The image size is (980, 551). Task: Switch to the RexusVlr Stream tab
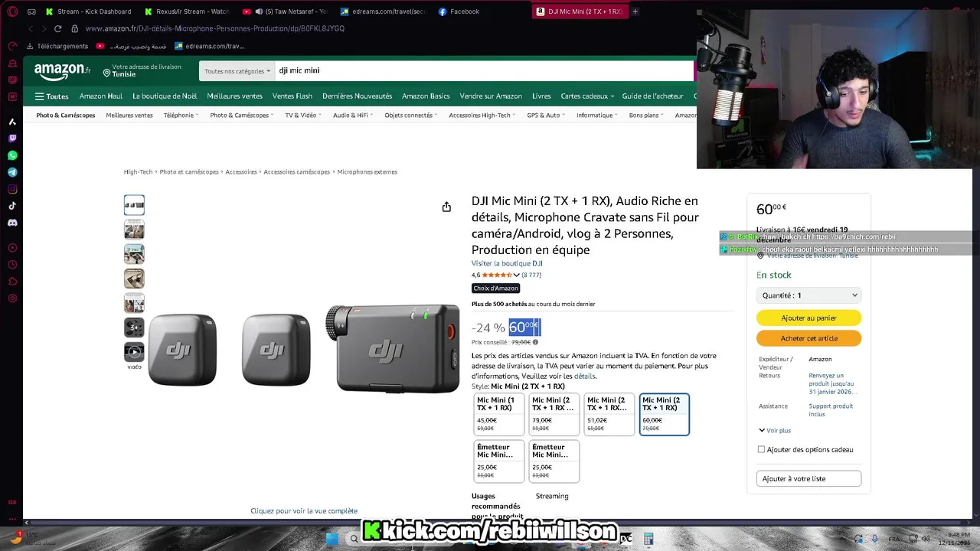click(x=188, y=11)
